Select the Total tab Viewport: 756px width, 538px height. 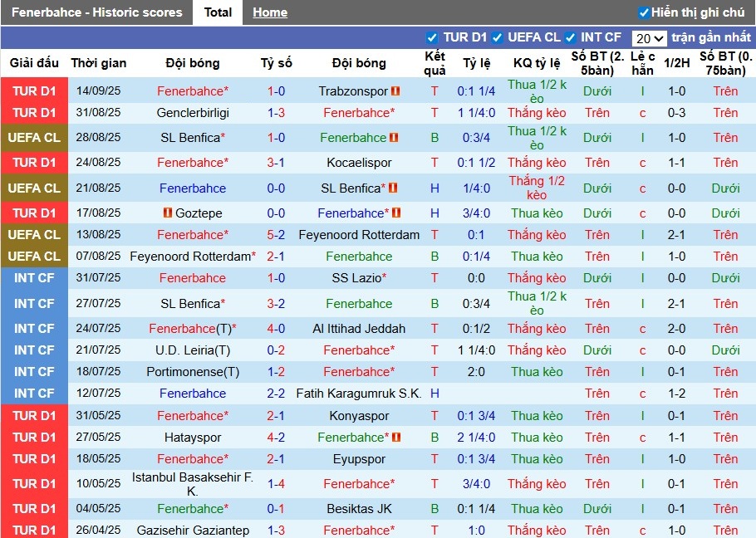(x=218, y=12)
